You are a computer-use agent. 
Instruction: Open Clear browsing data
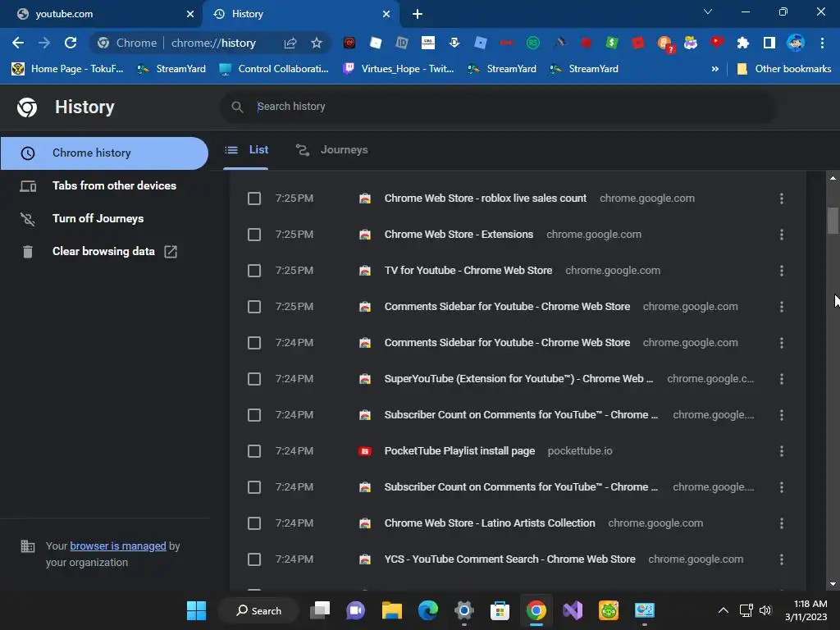coord(104,251)
